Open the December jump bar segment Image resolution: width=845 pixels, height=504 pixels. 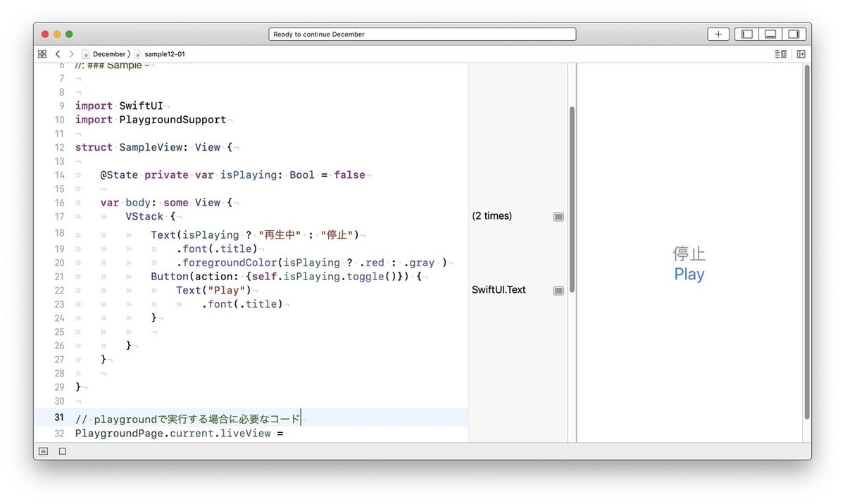click(x=104, y=53)
